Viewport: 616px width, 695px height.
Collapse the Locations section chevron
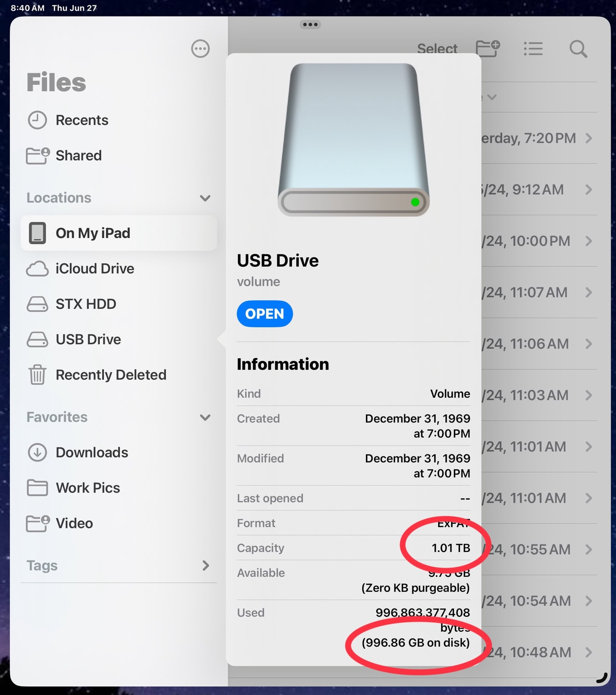point(205,198)
